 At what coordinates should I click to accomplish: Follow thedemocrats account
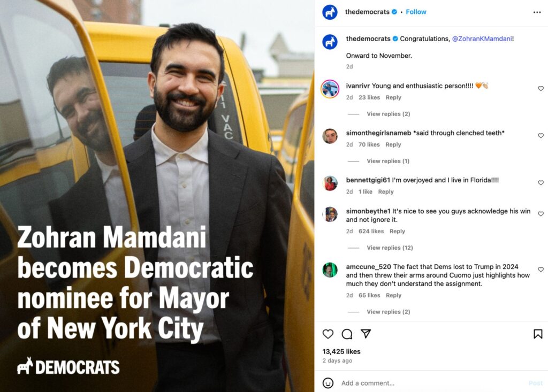tap(416, 12)
